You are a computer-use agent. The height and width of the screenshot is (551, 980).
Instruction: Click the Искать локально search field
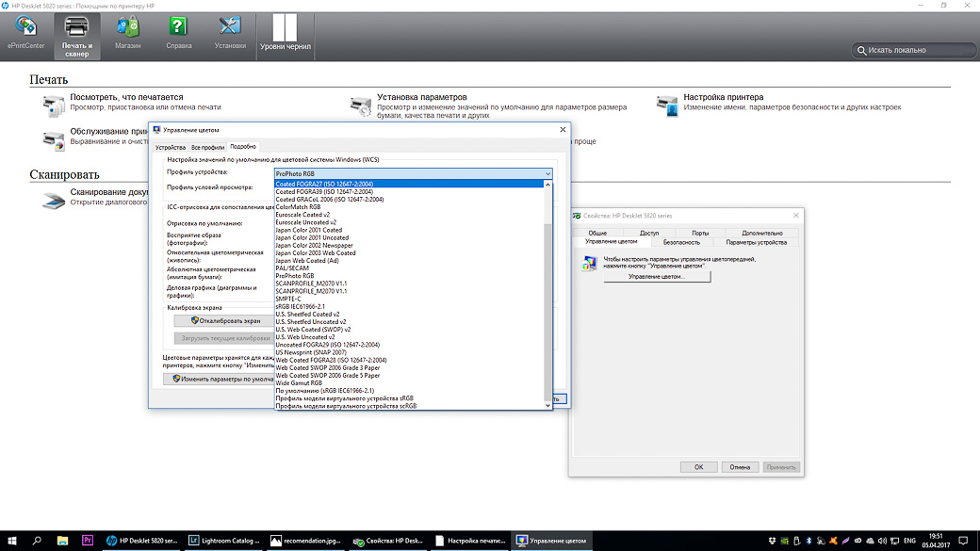click(914, 50)
